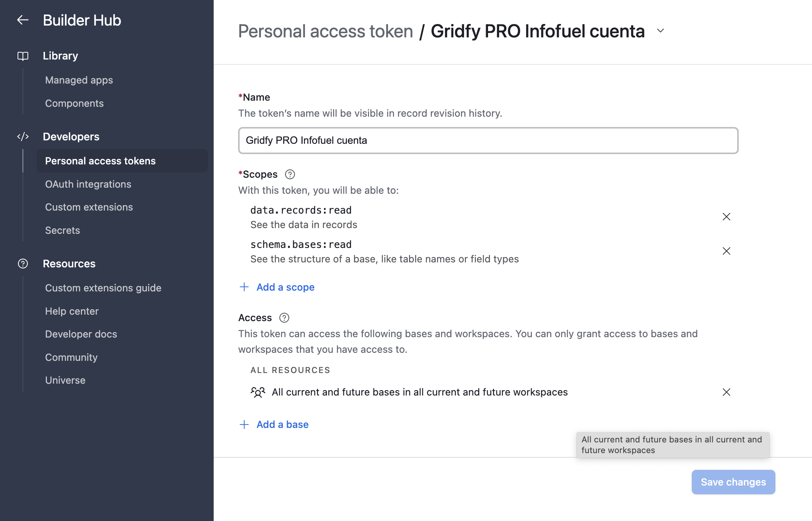Visit the Community resource
Screen dimensions: 812x521
click(71, 357)
